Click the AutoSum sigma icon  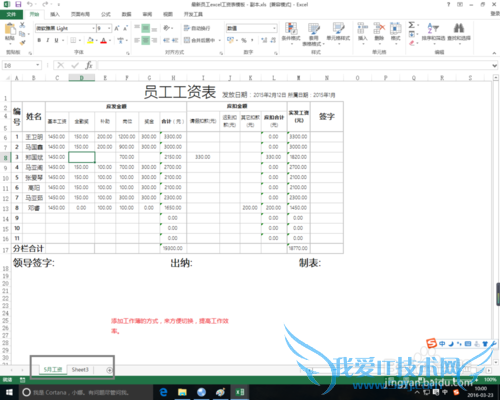tap(412, 25)
